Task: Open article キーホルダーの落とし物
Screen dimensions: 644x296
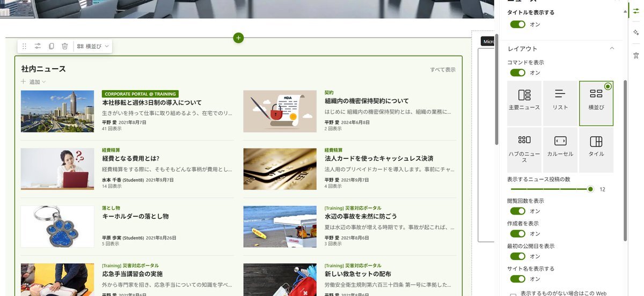Action: 135,216
